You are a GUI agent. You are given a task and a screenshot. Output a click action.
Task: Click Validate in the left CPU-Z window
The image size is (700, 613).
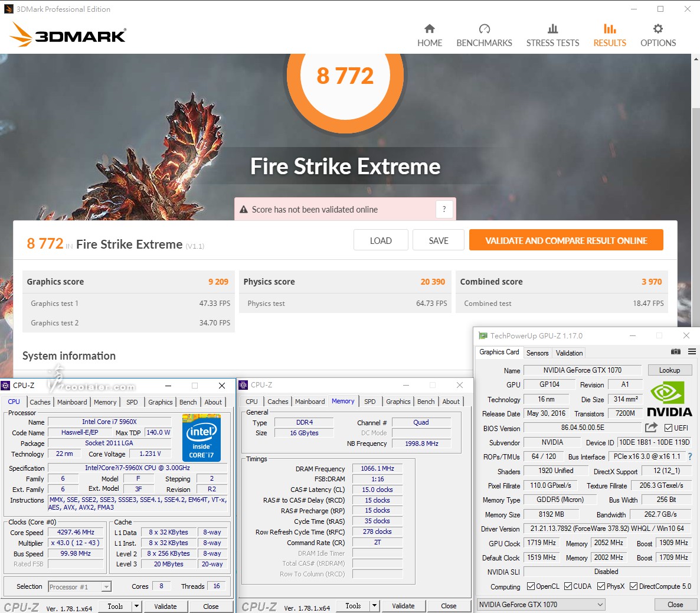[166, 607]
